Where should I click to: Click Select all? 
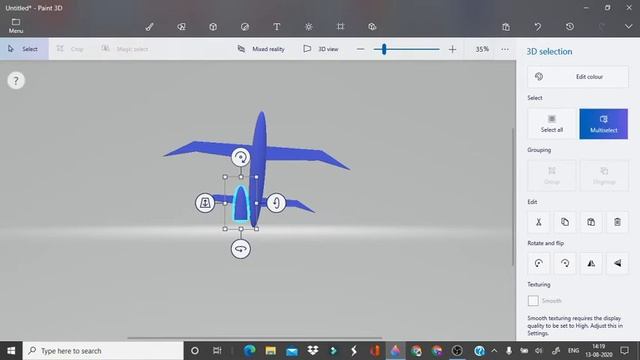point(552,124)
